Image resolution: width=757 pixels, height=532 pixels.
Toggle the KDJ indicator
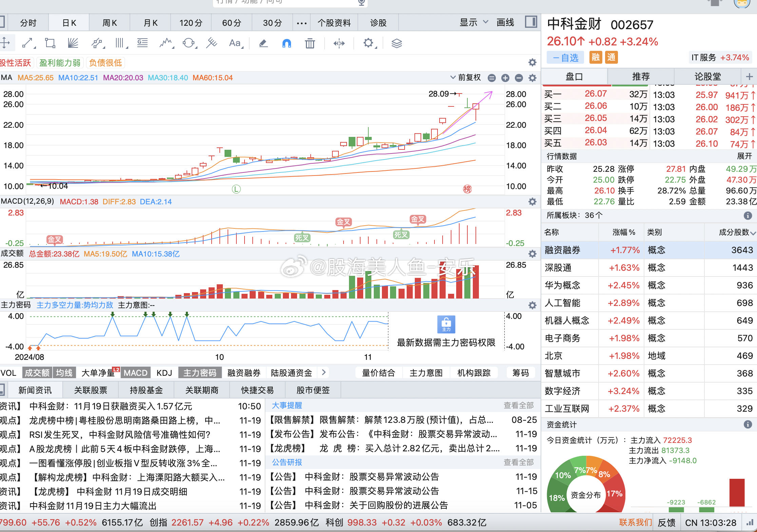pyautogui.click(x=164, y=373)
